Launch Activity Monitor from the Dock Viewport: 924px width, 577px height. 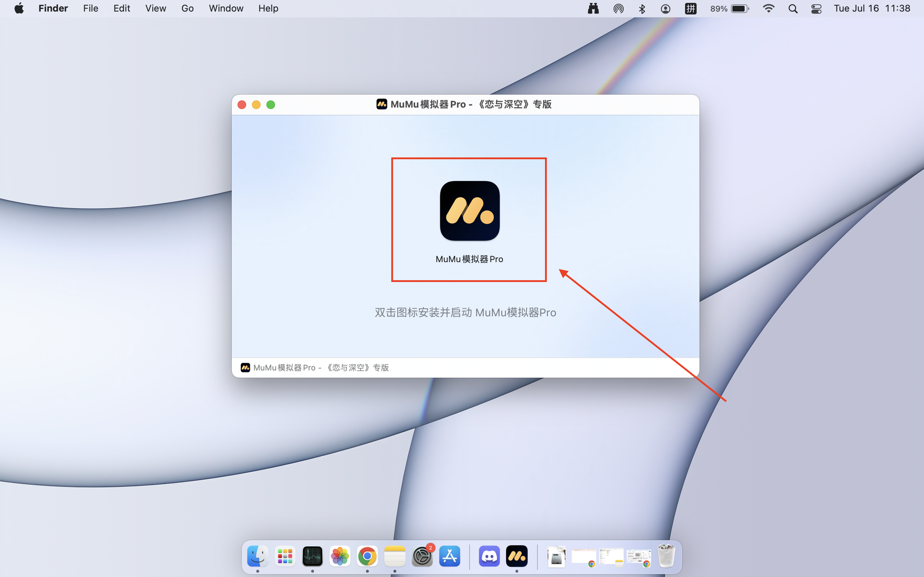pos(312,556)
